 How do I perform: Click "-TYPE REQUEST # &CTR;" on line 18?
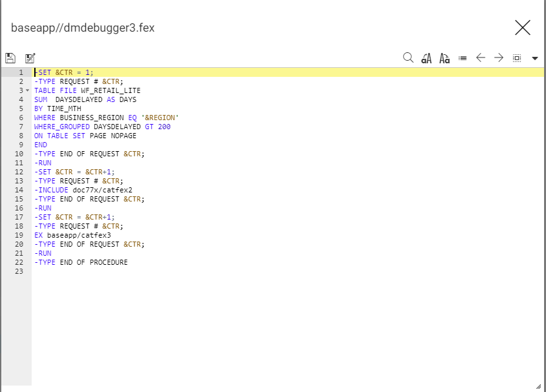(79, 226)
